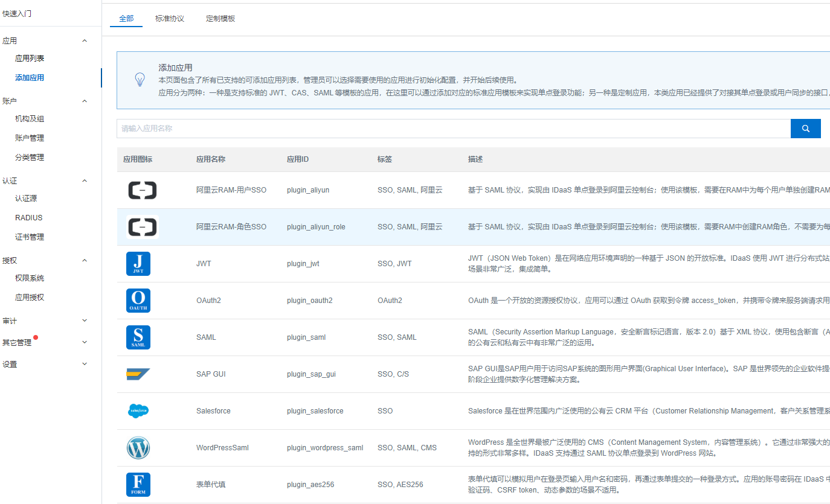The image size is (830, 504).
Task: Click the Salesforce name cell
Action: tap(213, 411)
